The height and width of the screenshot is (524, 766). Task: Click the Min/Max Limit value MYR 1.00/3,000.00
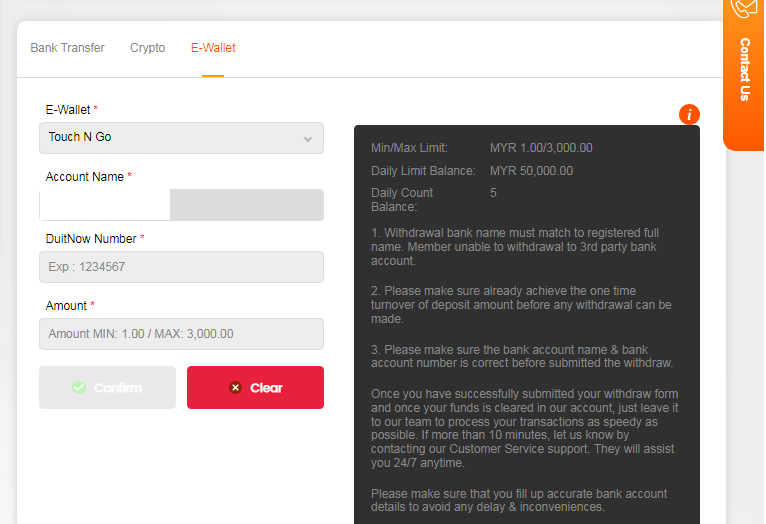[541, 148]
